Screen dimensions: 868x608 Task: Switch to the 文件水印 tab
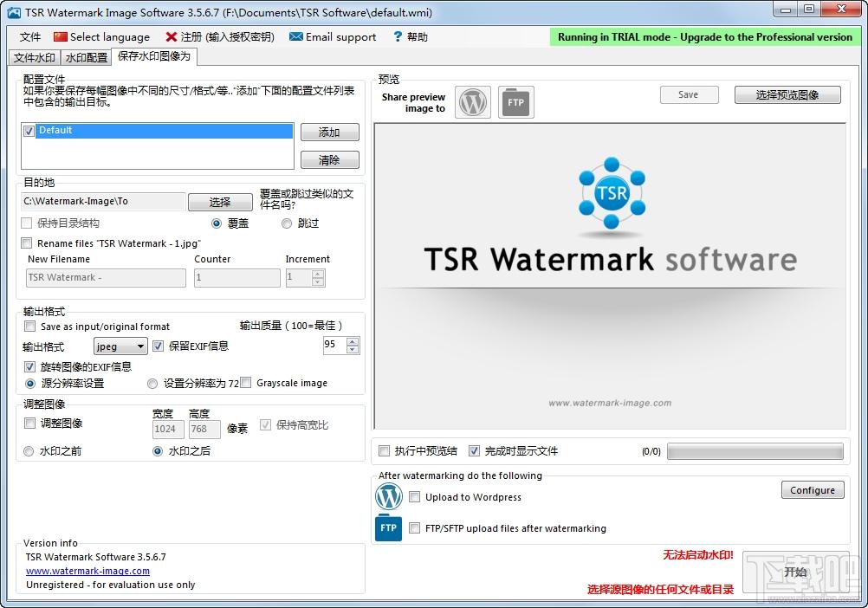[x=34, y=57]
